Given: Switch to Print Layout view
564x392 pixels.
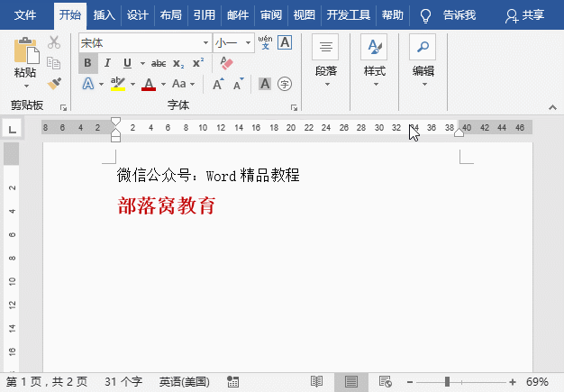Looking at the screenshot, I should coord(351,381).
